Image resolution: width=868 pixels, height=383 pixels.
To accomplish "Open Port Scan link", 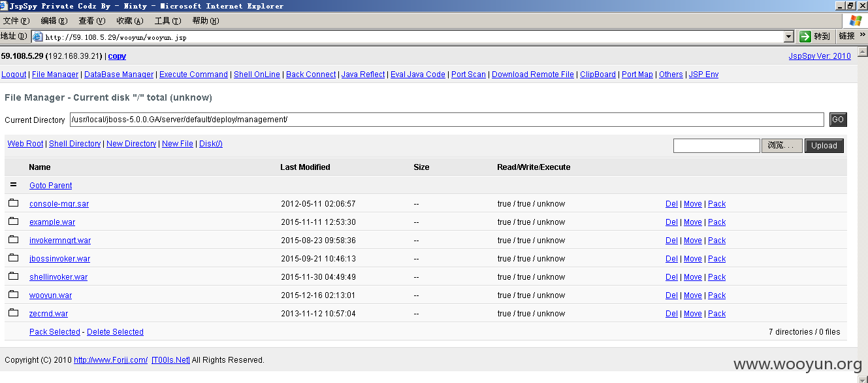I will [x=468, y=75].
